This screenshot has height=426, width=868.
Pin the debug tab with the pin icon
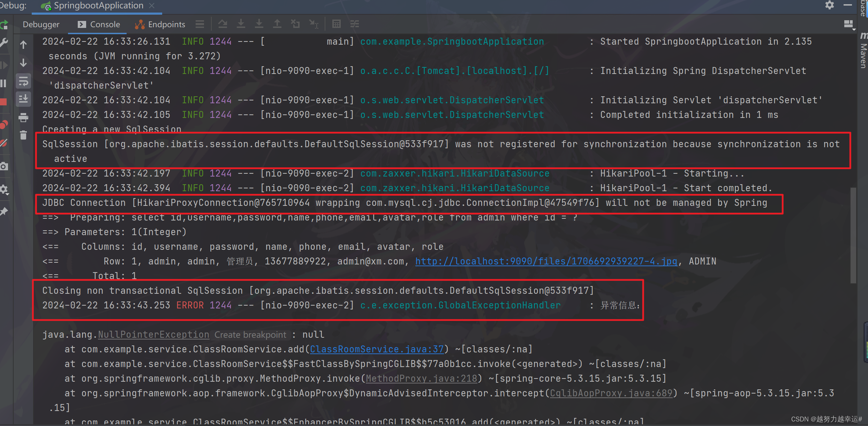(4, 211)
